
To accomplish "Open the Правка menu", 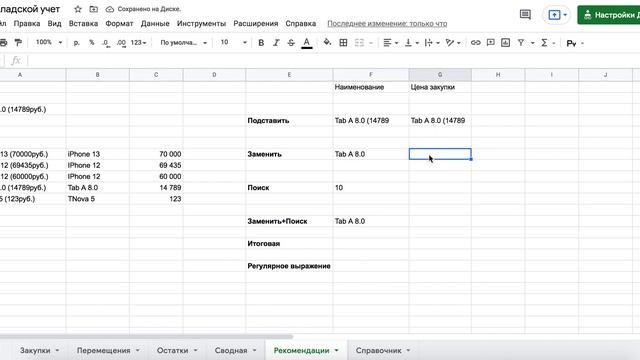I will (x=27, y=24).
